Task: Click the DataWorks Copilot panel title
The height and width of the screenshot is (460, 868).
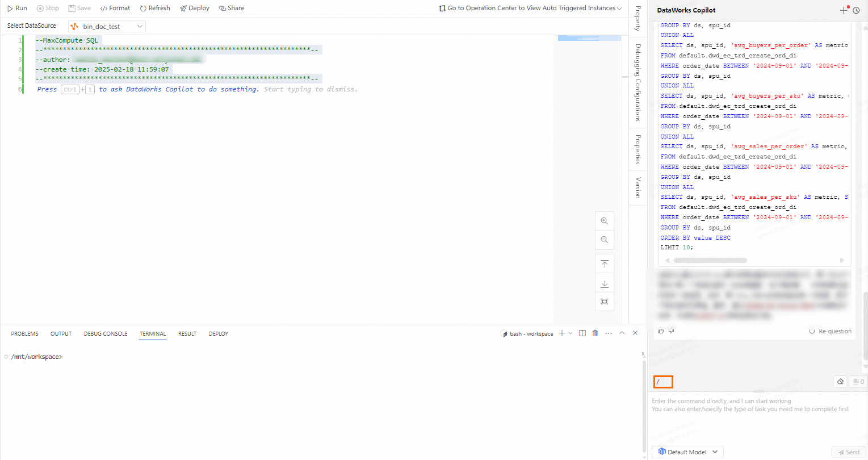Action: coord(686,10)
